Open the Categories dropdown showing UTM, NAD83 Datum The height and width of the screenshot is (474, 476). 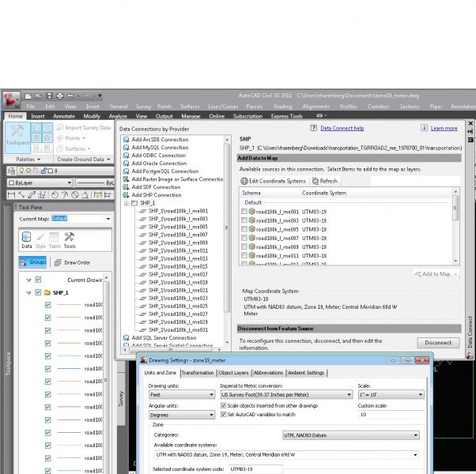(351, 435)
